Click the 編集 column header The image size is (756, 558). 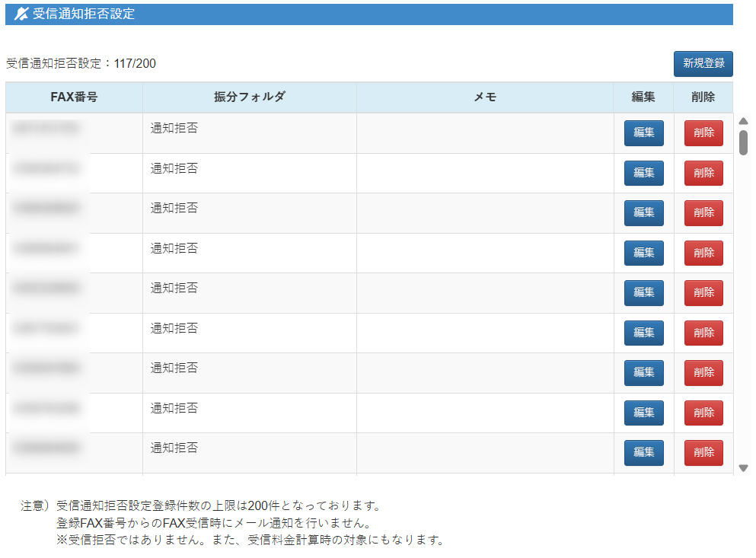click(643, 97)
